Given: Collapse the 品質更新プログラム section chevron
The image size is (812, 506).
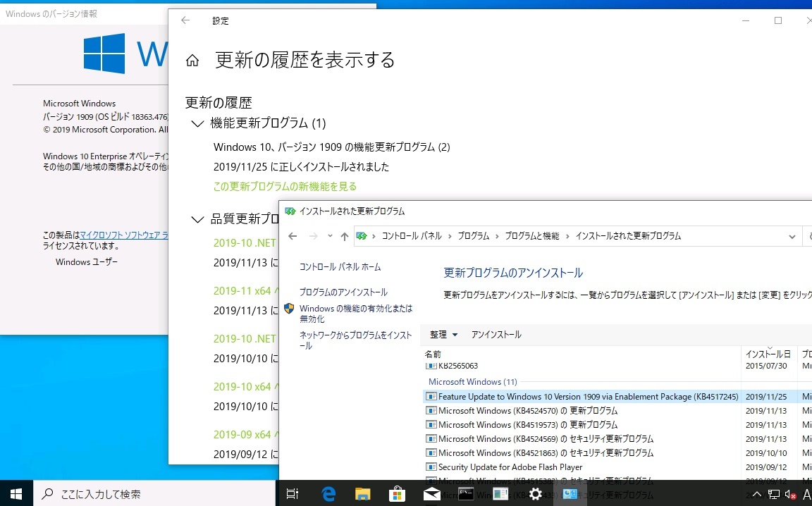Looking at the screenshot, I should pyautogui.click(x=197, y=220).
